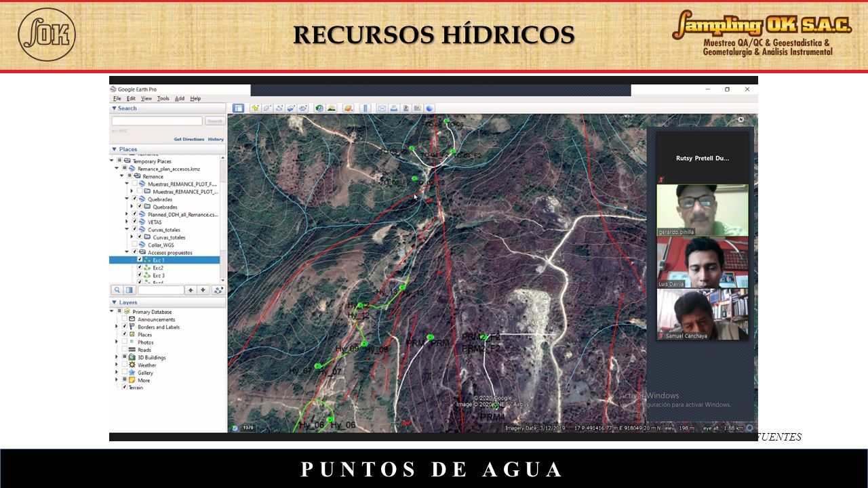Toggle the Borders and Labels checkbox
Screen dimensions: 868x488
[125, 326]
